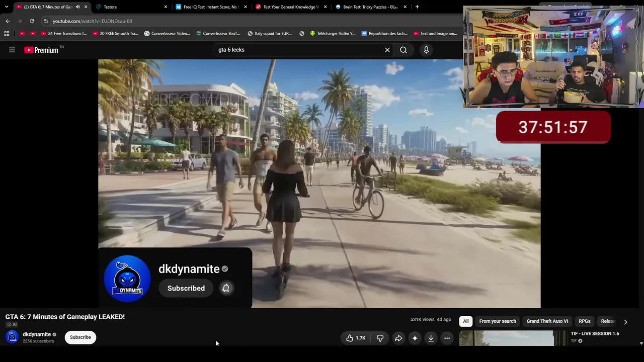This screenshot has height=362, width=644.
Task: Open a new browser tab with plus
Action: pos(417,7)
